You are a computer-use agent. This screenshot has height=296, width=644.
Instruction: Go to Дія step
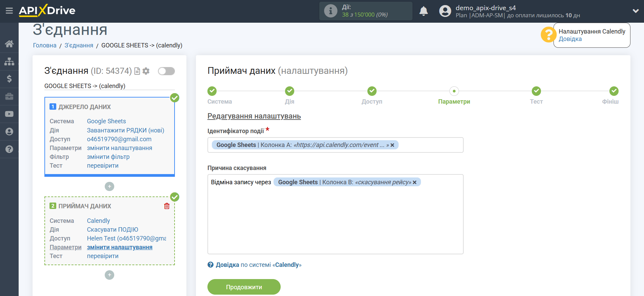(x=289, y=91)
